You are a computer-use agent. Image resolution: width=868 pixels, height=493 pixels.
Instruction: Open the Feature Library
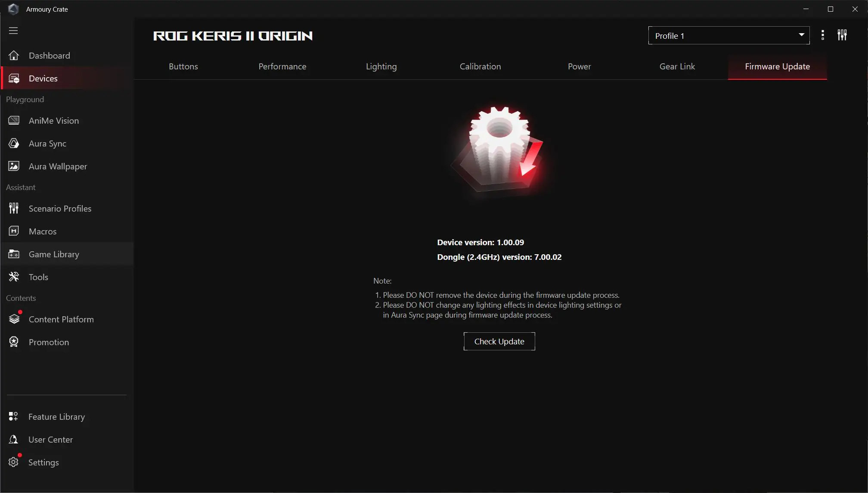point(56,417)
